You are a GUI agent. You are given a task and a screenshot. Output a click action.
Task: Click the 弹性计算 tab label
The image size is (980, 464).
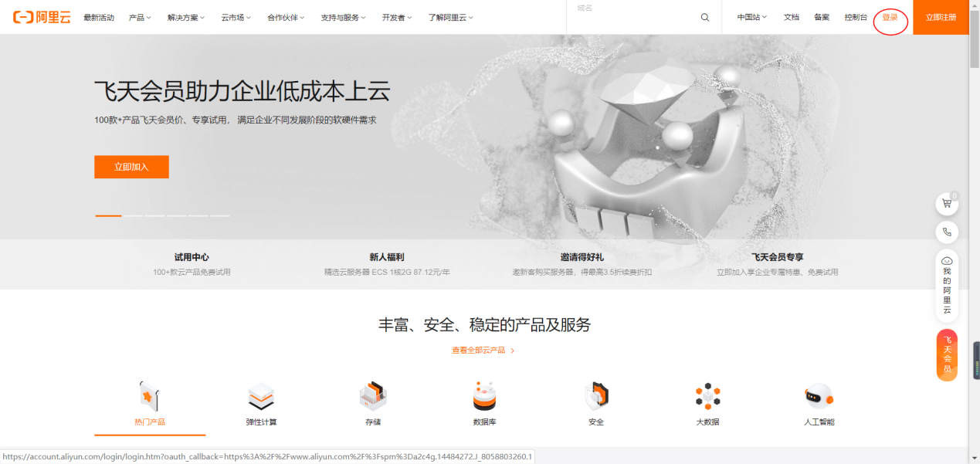[x=261, y=422]
